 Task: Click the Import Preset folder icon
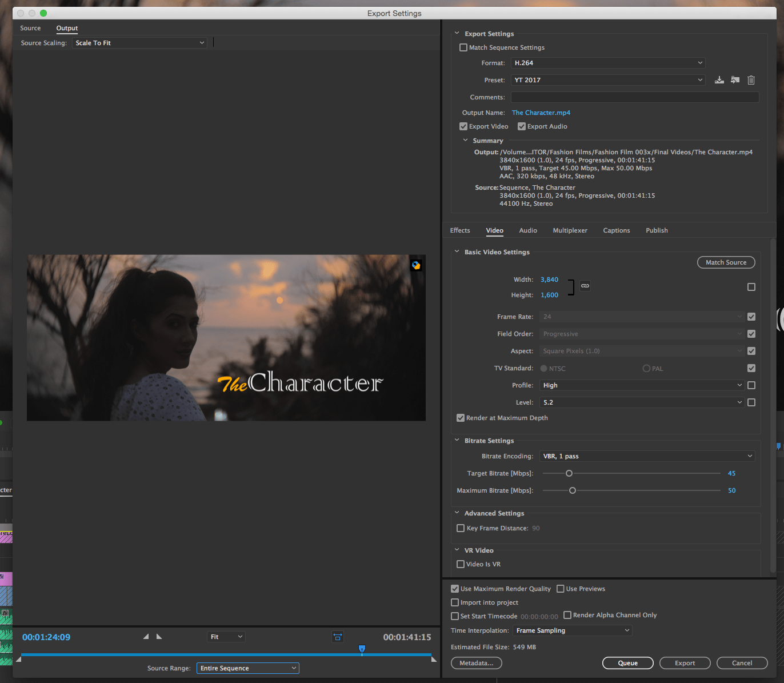[x=735, y=80]
